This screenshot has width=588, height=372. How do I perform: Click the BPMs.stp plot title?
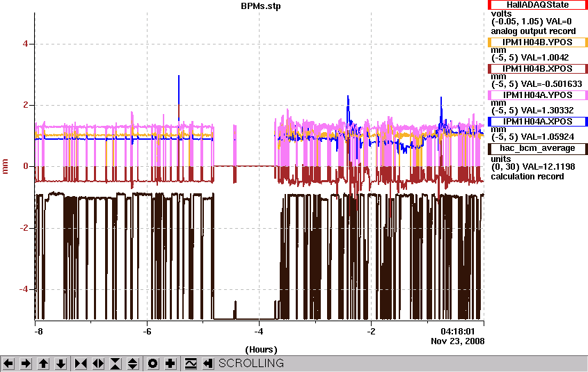pos(261,6)
